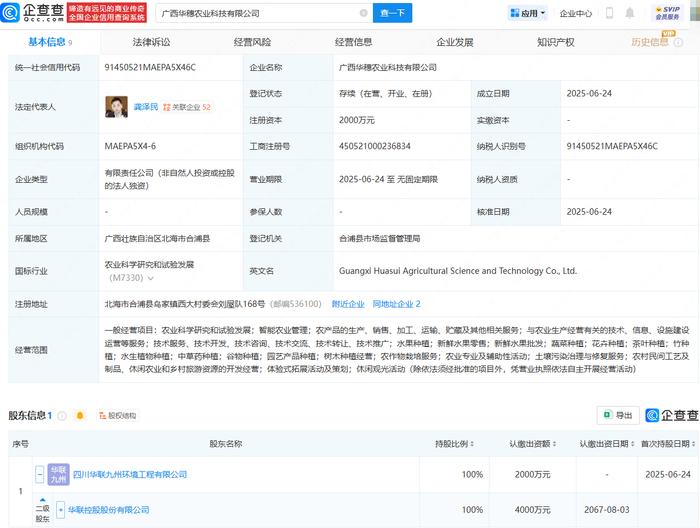Click 合浦县市场监督管理局 registration authority text

tap(379, 238)
